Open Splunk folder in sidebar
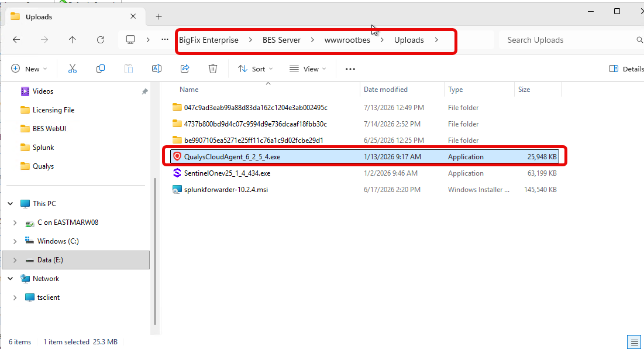The width and height of the screenshot is (644, 349). [x=43, y=148]
